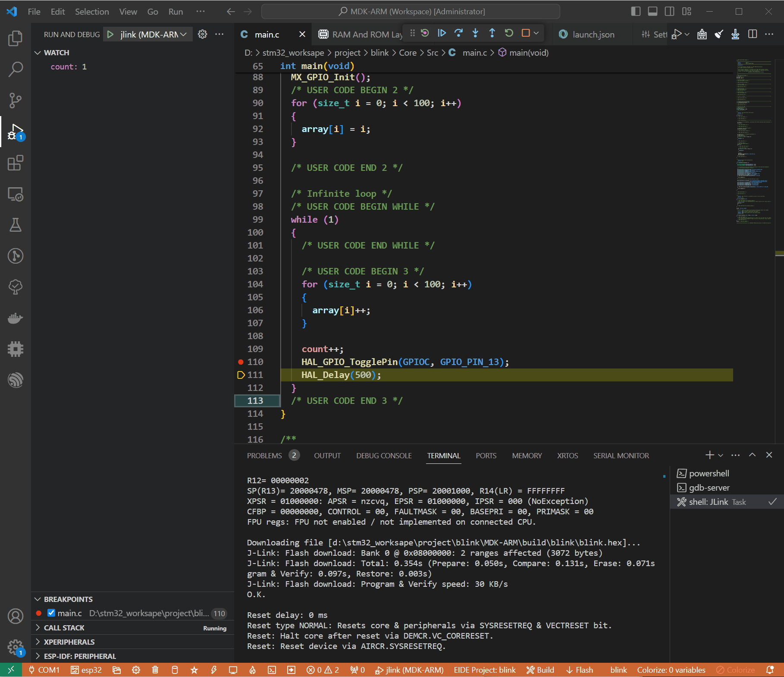
Task: Switch to the DEBUG CONSOLE panel tab
Action: pos(384,456)
